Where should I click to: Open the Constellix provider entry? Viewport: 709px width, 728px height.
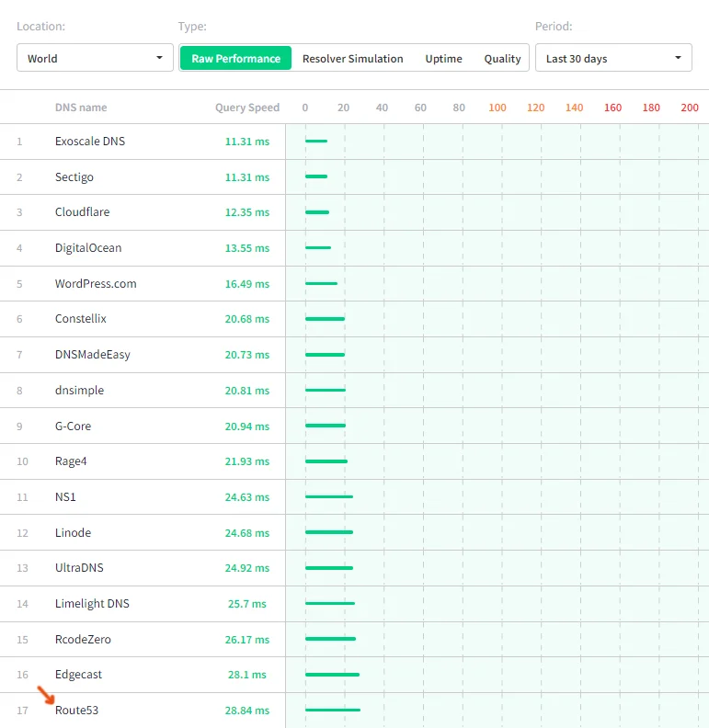coord(81,318)
